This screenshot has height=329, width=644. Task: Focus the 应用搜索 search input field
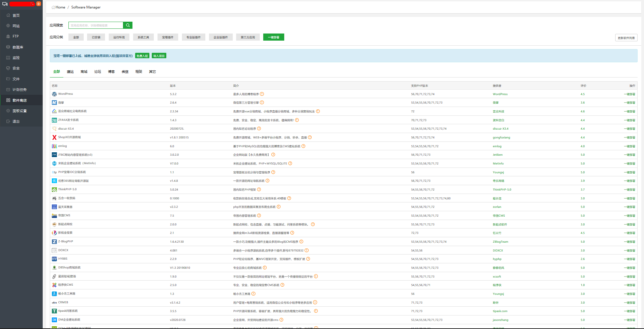click(x=96, y=25)
